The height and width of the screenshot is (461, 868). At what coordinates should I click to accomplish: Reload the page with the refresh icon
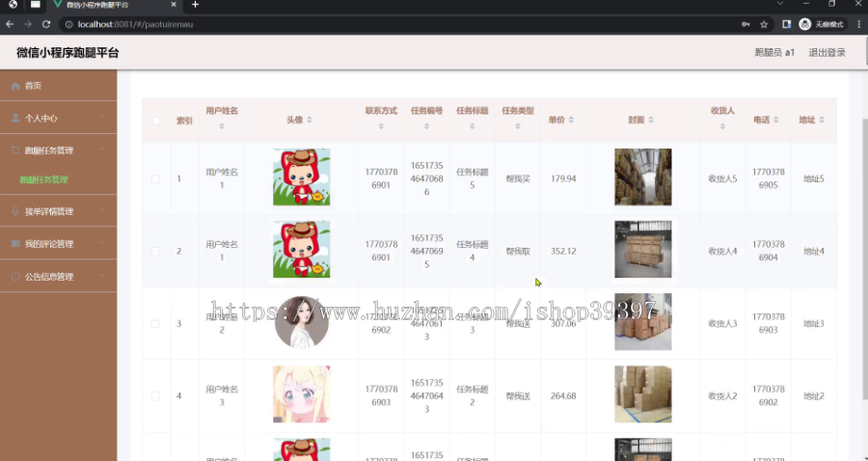(46, 24)
